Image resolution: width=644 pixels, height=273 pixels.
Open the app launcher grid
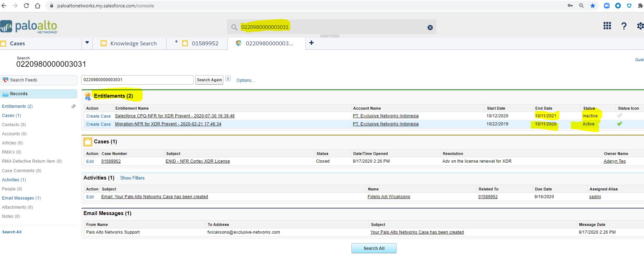point(607,26)
